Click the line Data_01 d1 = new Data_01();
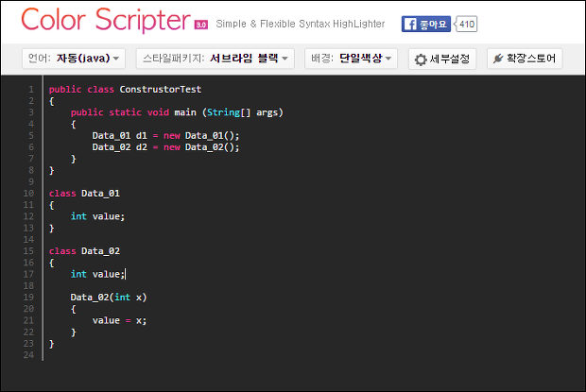 (165, 135)
